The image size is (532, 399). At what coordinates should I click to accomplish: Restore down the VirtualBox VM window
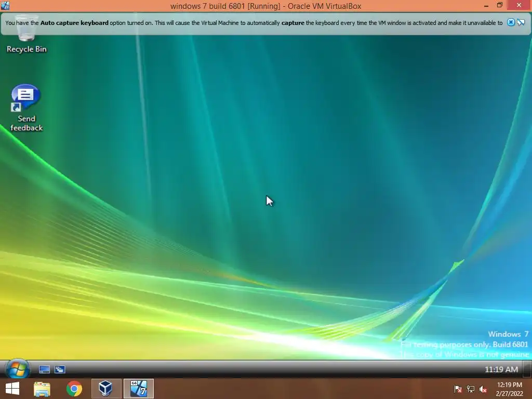(x=499, y=5)
